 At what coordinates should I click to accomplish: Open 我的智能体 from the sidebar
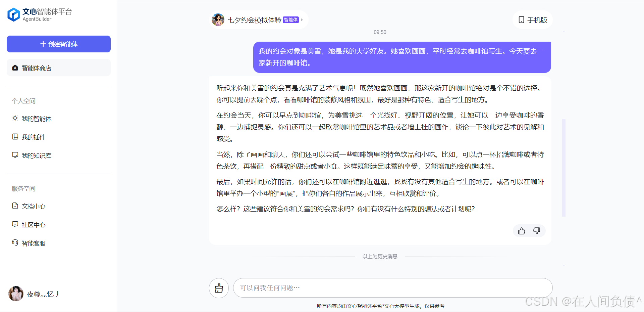[37, 119]
